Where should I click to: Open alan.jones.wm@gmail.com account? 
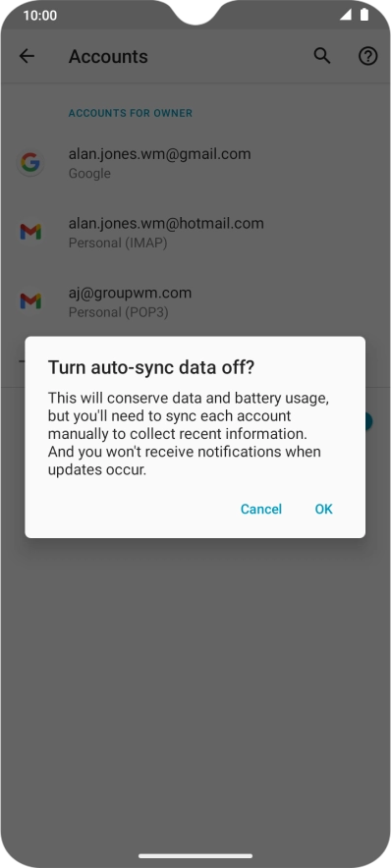(x=195, y=163)
